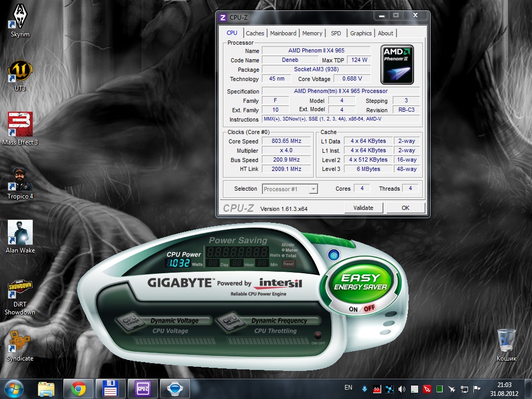532x399 pixels.
Task: Open the network connection tray icon
Action: click(x=464, y=389)
